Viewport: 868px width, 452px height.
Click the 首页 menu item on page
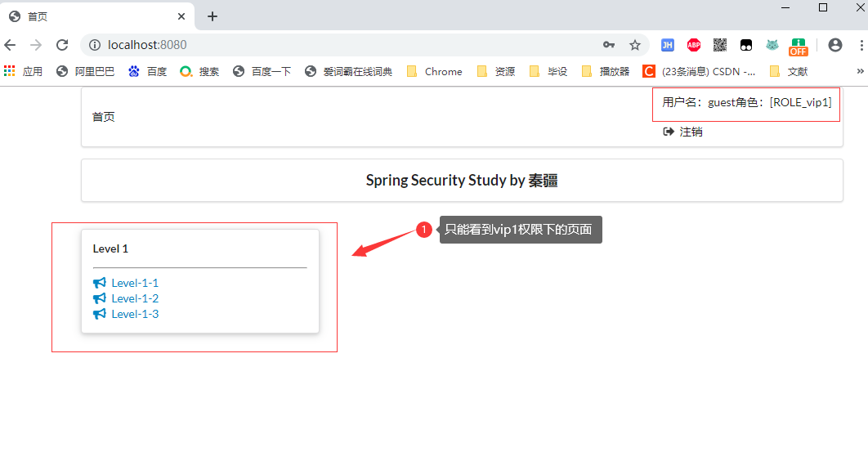[x=104, y=117]
